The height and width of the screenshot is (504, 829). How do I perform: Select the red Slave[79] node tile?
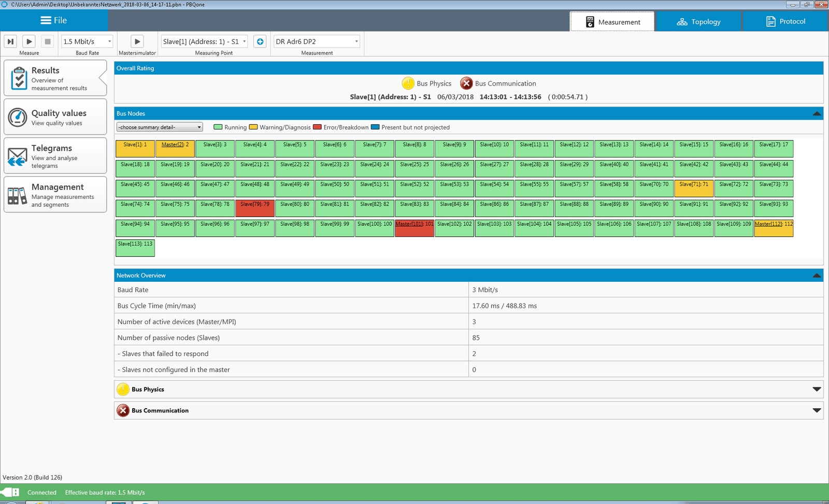click(255, 208)
